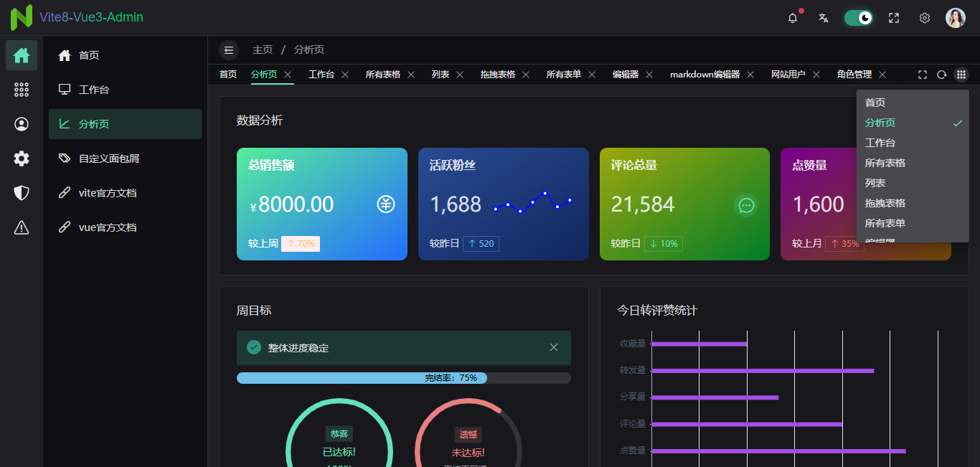
Task: Choose 所有表格 from the tab dropdown list
Action: pyautogui.click(x=913, y=163)
